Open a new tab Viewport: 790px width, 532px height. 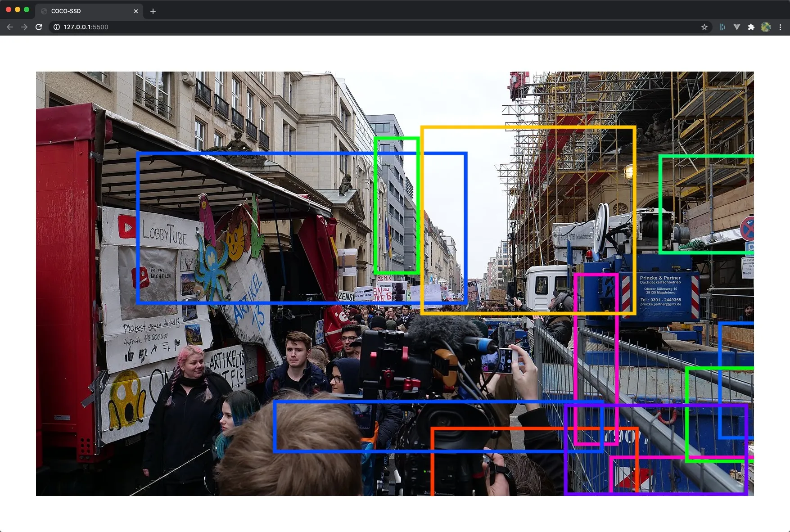click(153, 11)
